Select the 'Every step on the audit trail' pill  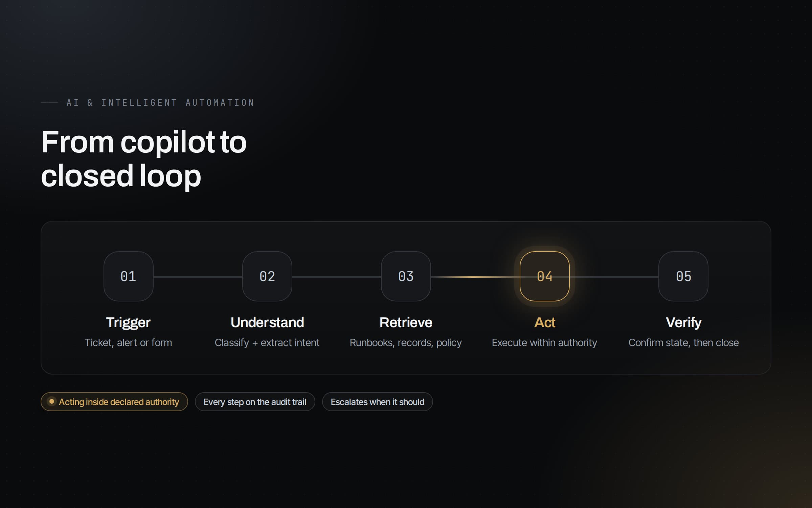click(255, 402)
